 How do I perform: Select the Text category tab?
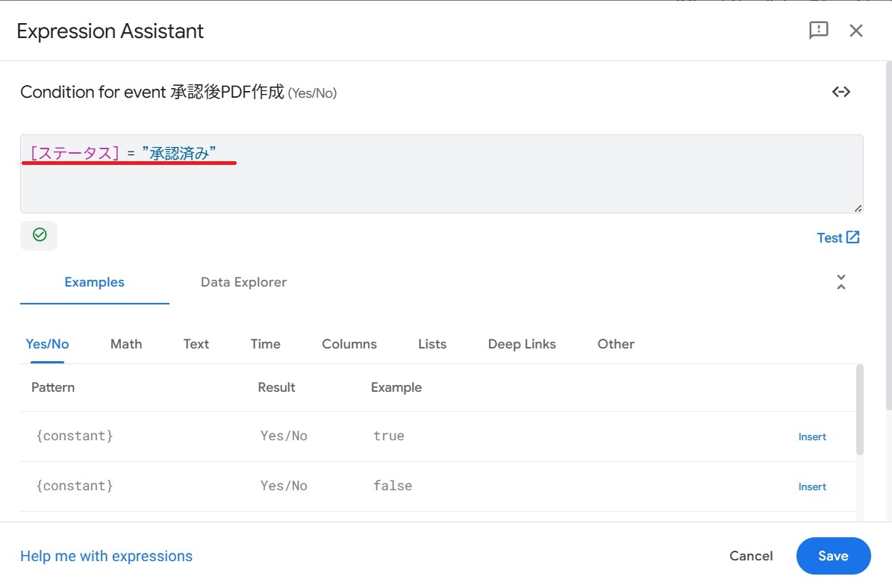196,344
